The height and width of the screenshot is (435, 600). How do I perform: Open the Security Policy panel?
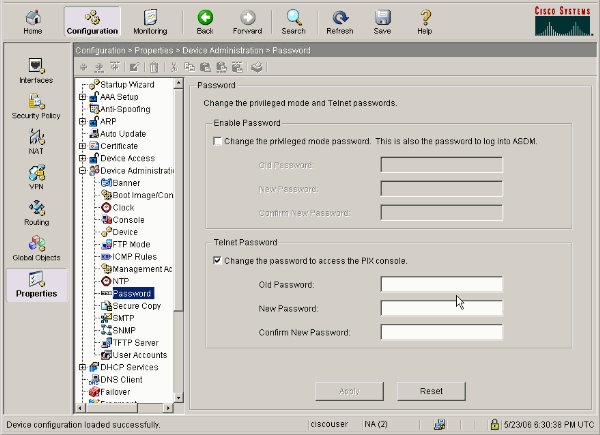pyautogui.click(x=36, y=107)
